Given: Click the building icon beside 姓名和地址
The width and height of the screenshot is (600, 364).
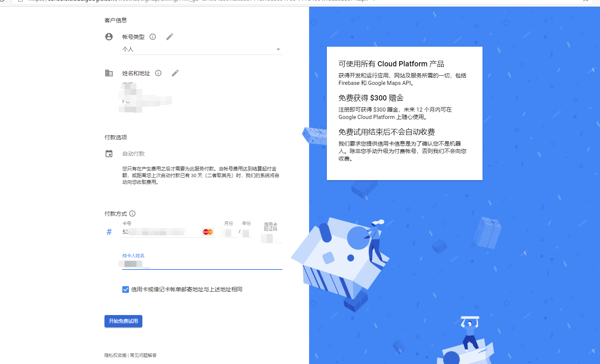Looking at the screenshot, I should [109, 73].
